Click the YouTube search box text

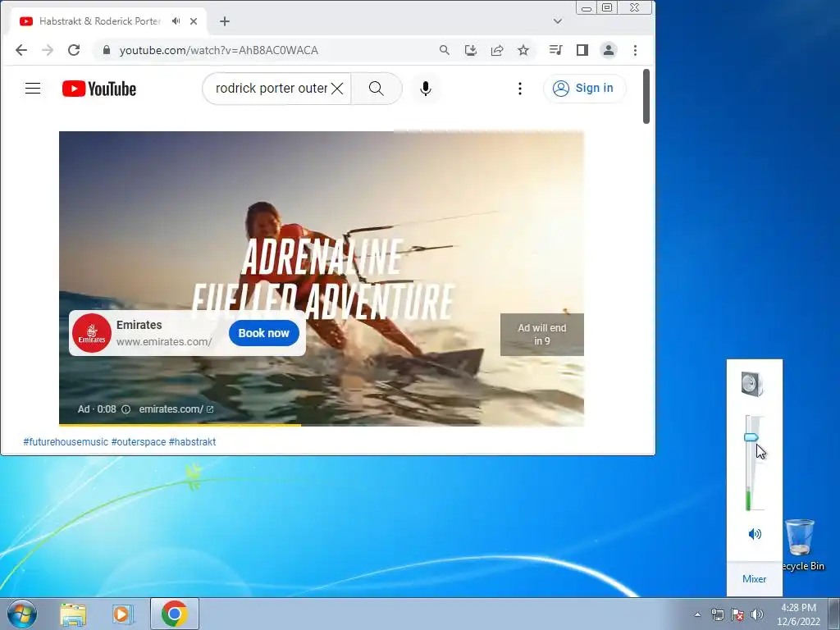pos(271,89)
